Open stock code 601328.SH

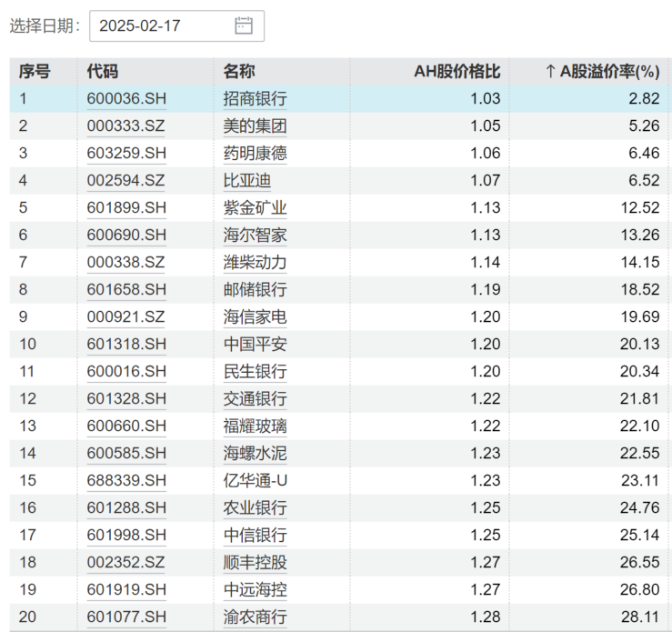click(126, 399)
